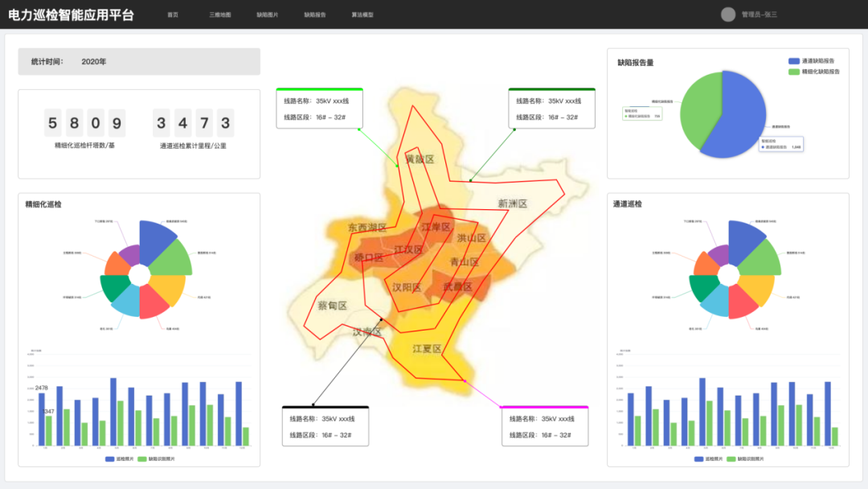This screenshot has height=489, width=868.
Task: Click the 管理员-张三 account name
Action: tap(759, 15)
